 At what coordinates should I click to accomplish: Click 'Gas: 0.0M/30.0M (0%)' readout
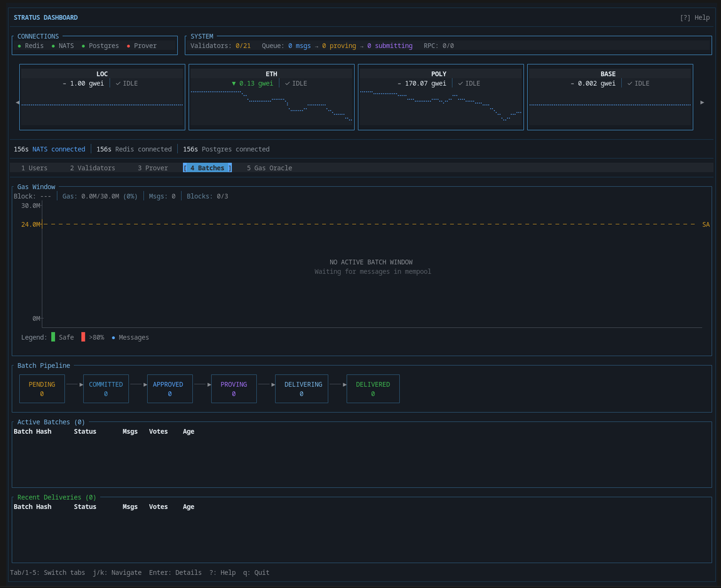(x=100, y=196)
